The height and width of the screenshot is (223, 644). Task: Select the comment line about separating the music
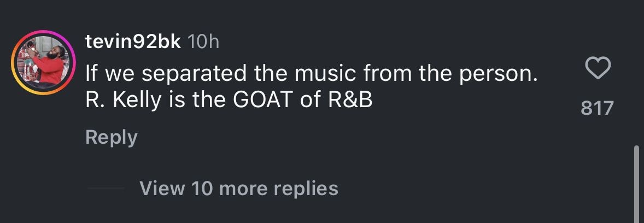pyautogui.click(x=312, y=73)
